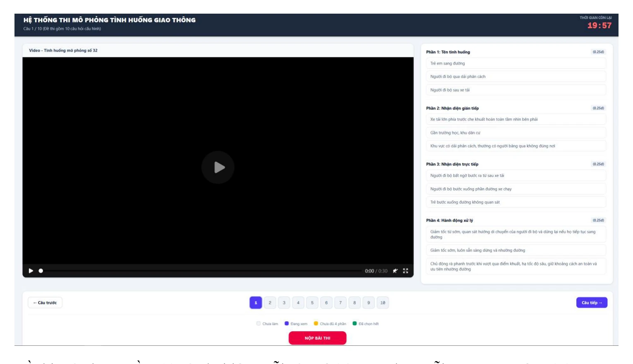Click the blue 'Đang xem' legend swatch
Viewport: 633px width, 364px height.
[286, 323]
